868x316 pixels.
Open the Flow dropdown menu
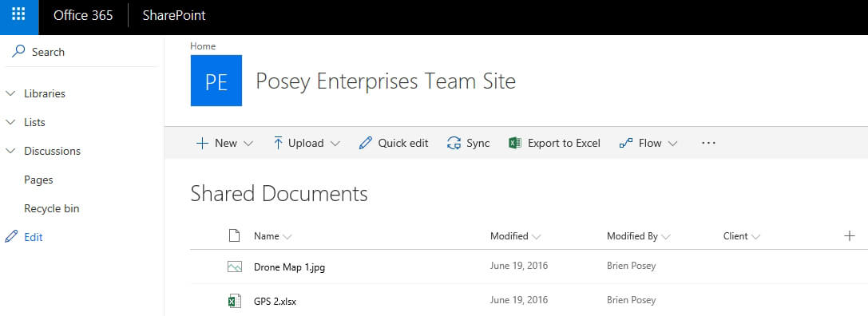pyautogui.click(x=648, y=144)
